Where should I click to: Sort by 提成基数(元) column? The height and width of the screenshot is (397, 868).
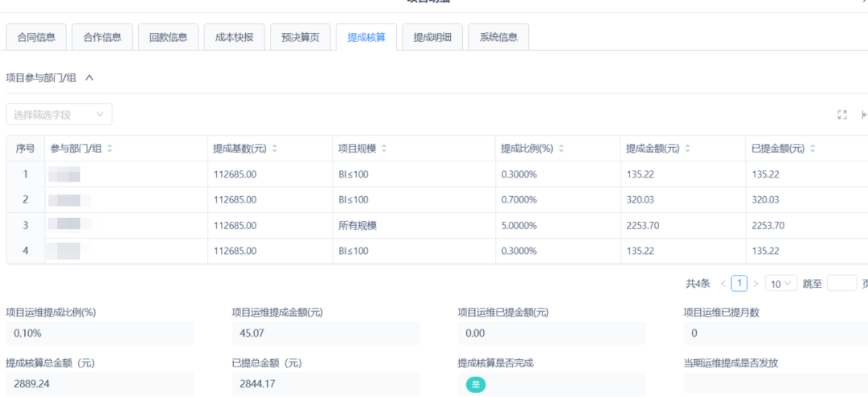point(275,149)
